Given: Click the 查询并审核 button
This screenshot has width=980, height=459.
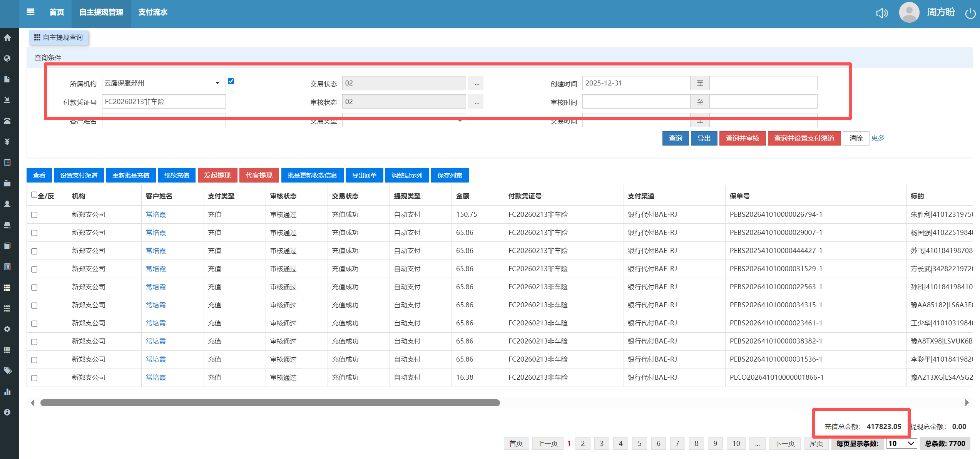Looking at the screenshot, I should coord(742,138).
